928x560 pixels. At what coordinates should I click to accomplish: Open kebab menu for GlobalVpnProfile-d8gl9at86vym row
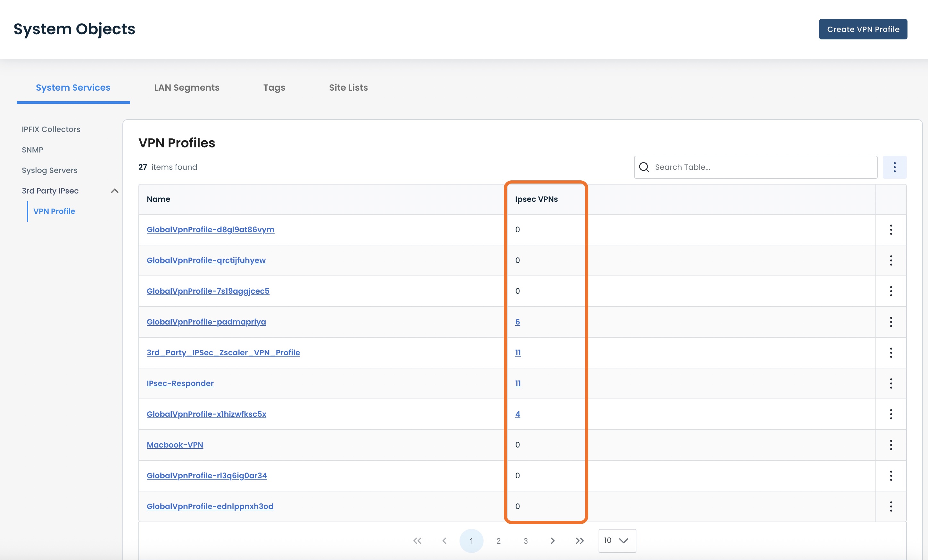coord(891,230)
